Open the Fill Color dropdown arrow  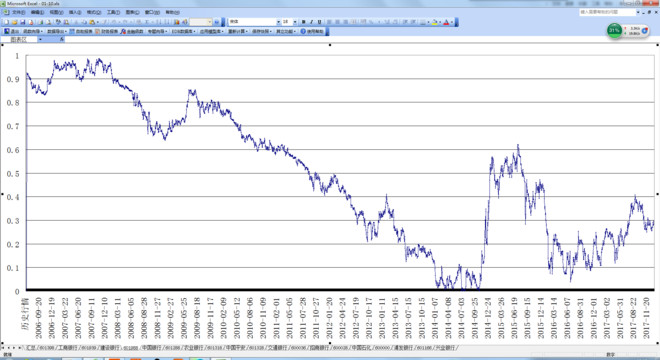[440, 22]
